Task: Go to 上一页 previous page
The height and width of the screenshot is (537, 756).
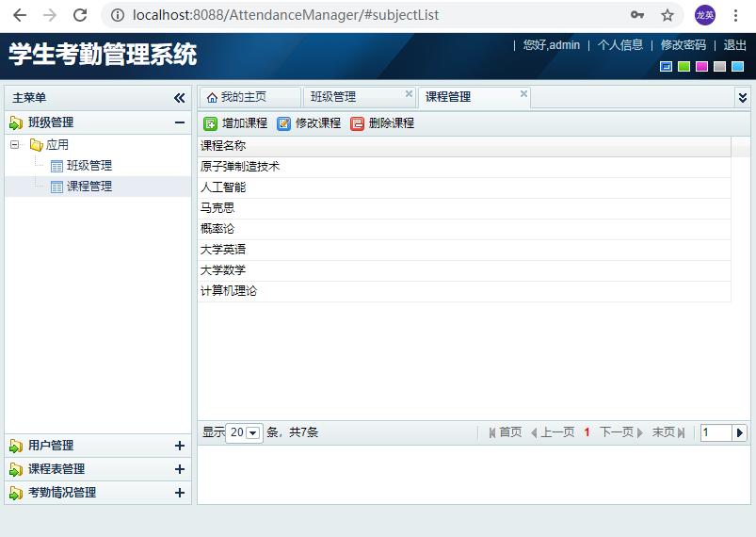Action: pyautogui.click(x=553, y=432)
